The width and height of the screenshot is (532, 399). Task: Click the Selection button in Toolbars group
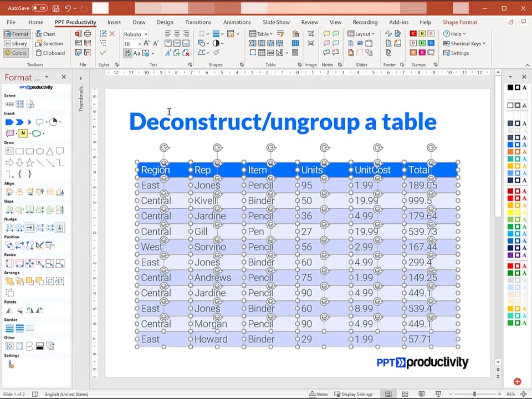49,43
